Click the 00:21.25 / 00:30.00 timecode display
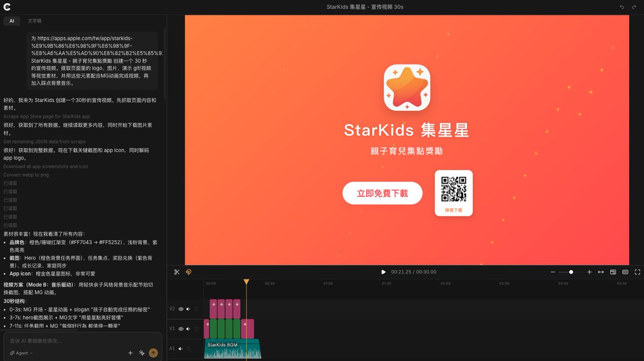 [414, 272]
